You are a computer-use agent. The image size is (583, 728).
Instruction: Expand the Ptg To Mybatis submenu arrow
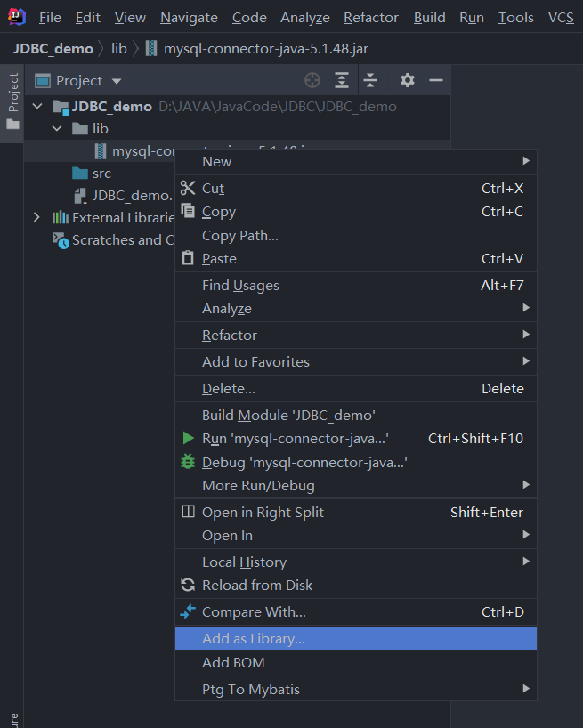tap(526, 689)
